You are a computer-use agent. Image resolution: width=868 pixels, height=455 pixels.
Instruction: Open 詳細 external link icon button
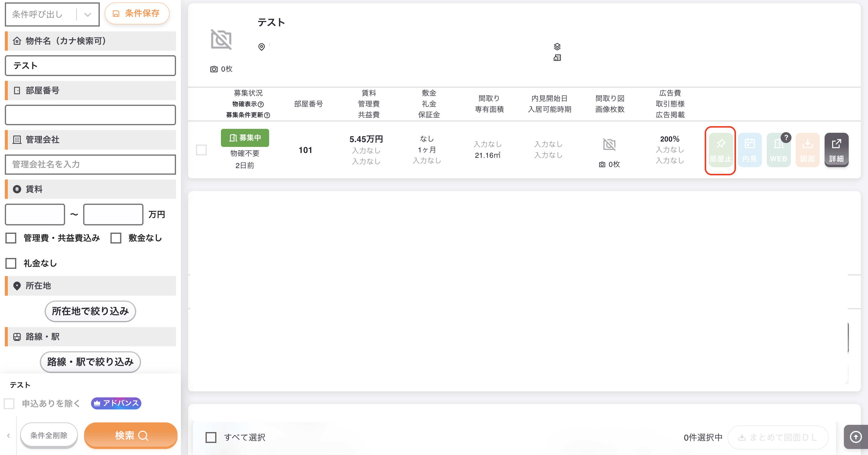[x=836, y=150]
